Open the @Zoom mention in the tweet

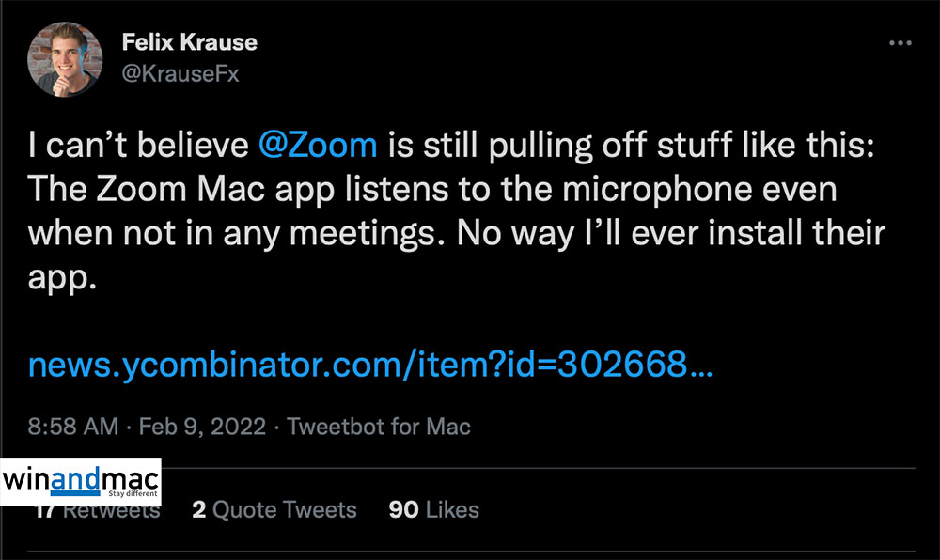[318, 146]
